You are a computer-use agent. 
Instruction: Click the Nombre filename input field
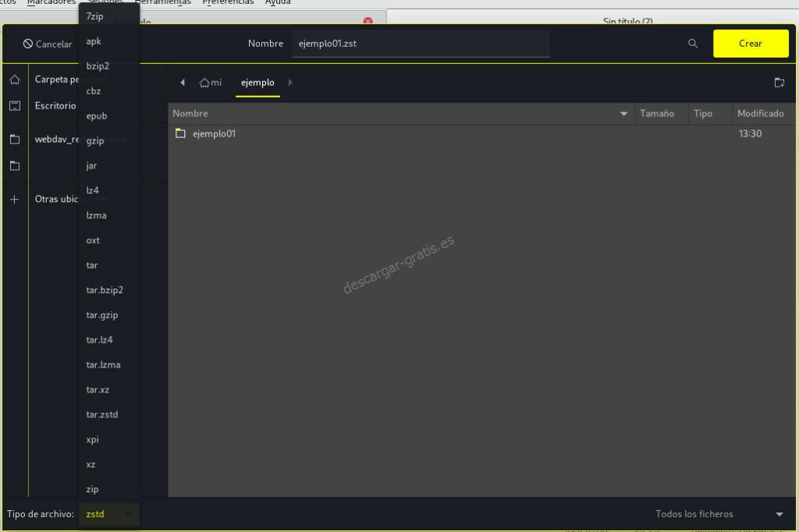(x=420, y=44)
